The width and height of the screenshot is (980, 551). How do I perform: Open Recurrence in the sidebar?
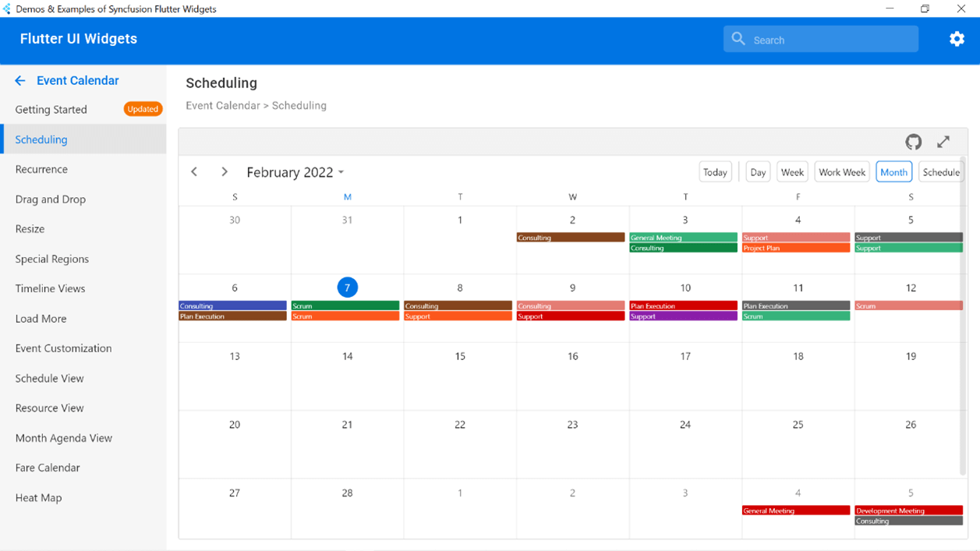click(x=41, y=169)
